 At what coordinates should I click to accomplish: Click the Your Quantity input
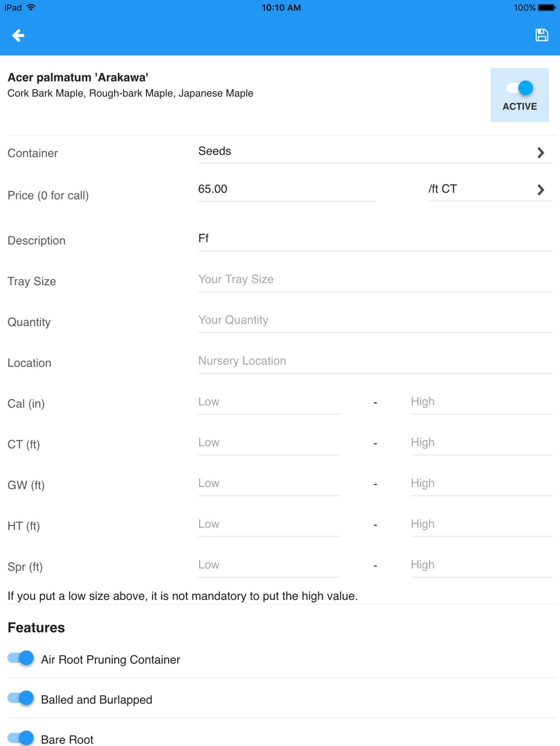tap(375, 320)
